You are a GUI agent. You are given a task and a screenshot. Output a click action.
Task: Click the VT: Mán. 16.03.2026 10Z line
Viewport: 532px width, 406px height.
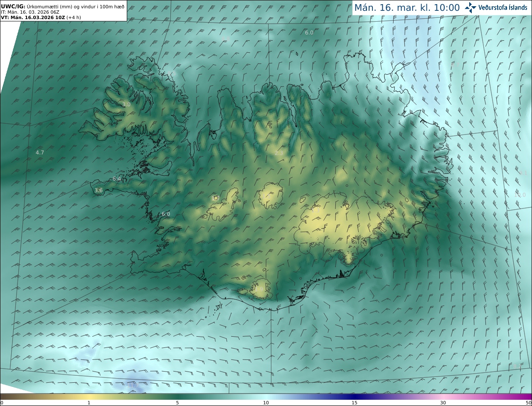[41, 17]
